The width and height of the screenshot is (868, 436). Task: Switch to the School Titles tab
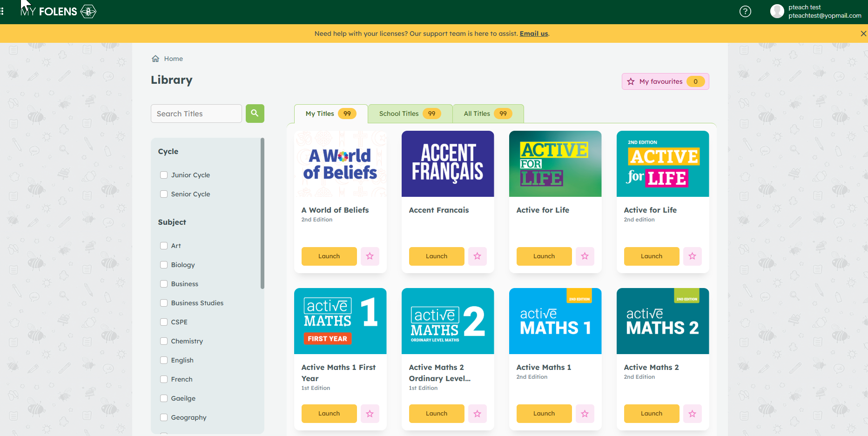[x=410, y=114]
